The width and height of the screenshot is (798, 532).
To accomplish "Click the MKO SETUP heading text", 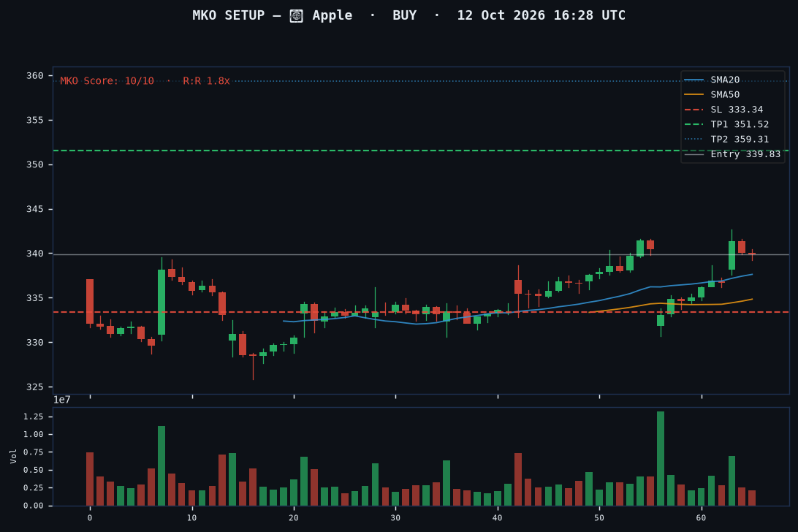I will click(229, 16).
